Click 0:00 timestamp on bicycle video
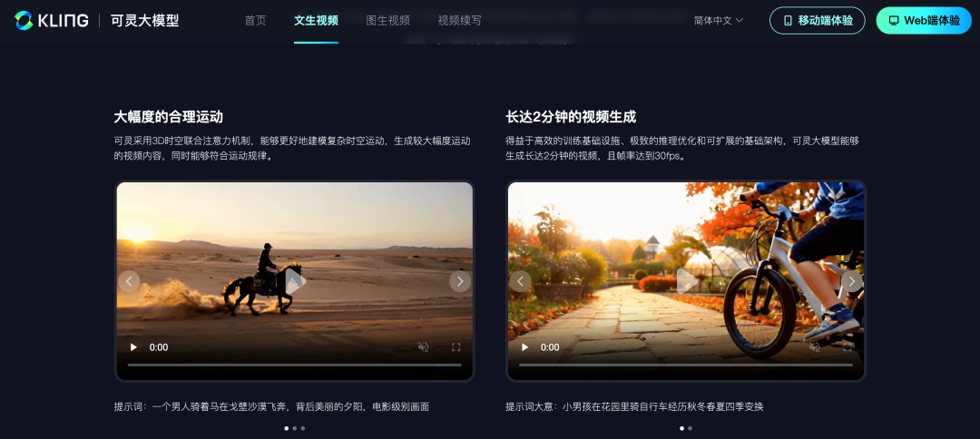 coord(550,347)
